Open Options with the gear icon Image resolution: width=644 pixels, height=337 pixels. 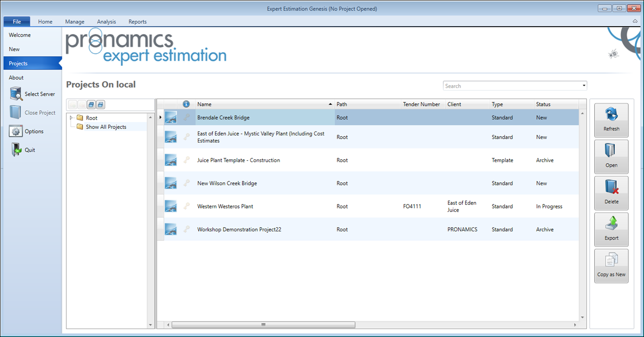click(x=17, y=131)
